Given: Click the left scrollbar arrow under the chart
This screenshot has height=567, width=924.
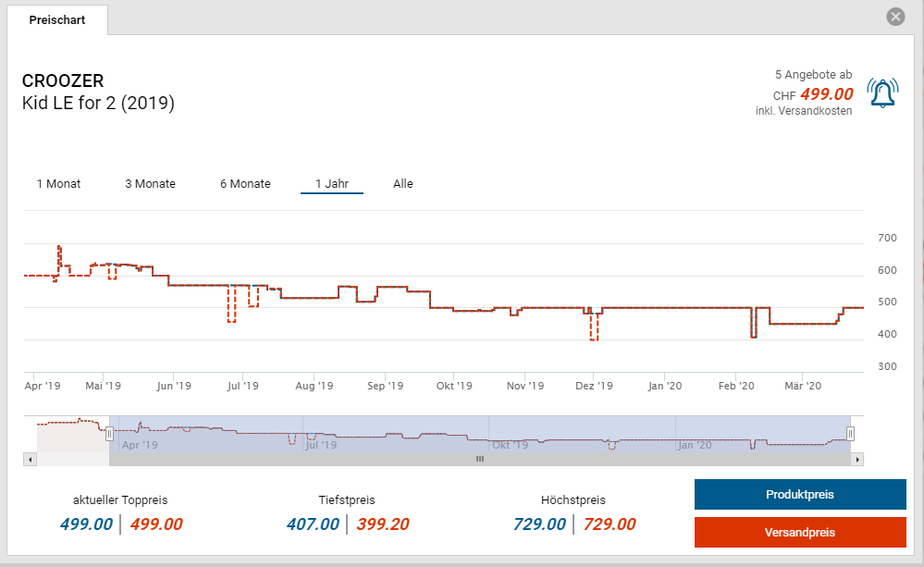Looking at the screenshot, I should 30,459.
